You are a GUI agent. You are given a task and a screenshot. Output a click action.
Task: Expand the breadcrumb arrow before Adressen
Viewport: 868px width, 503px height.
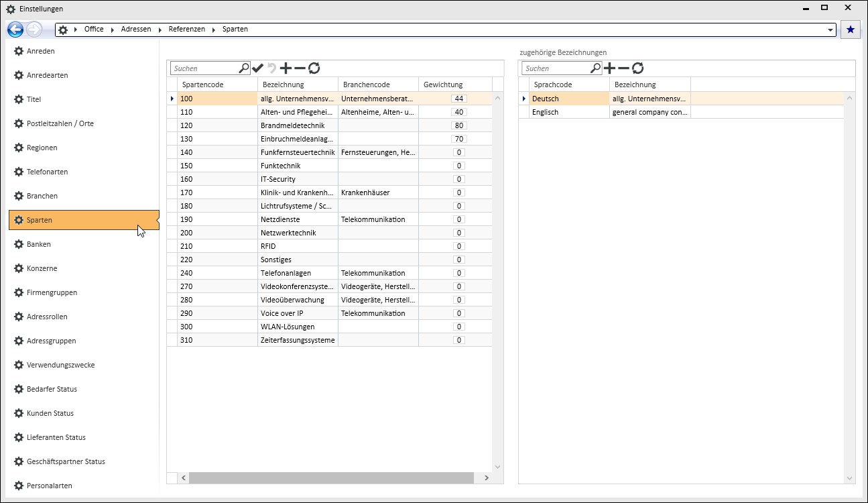pyautogui.click(x=113, y=30)
